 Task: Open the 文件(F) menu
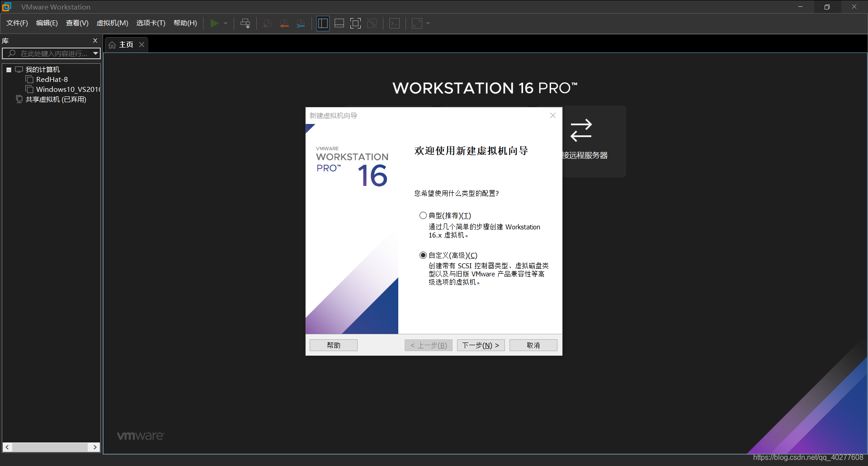(17, 23)
